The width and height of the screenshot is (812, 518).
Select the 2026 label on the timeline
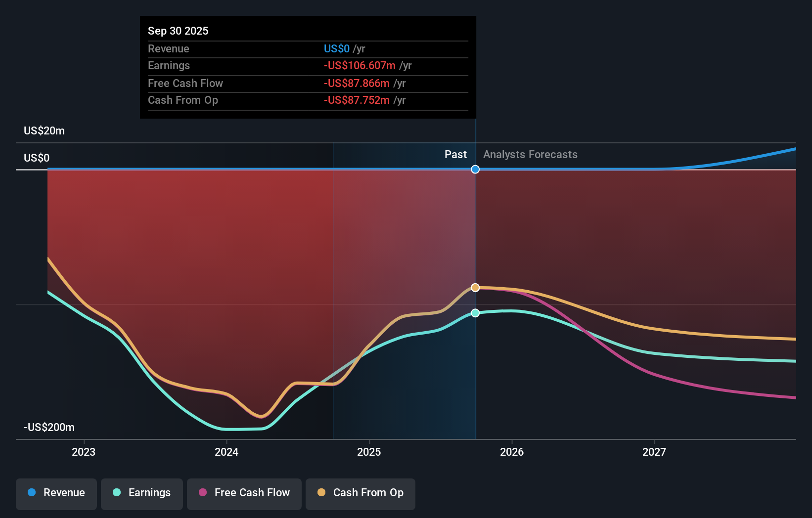pyautogui.click(x=512, y=451)
